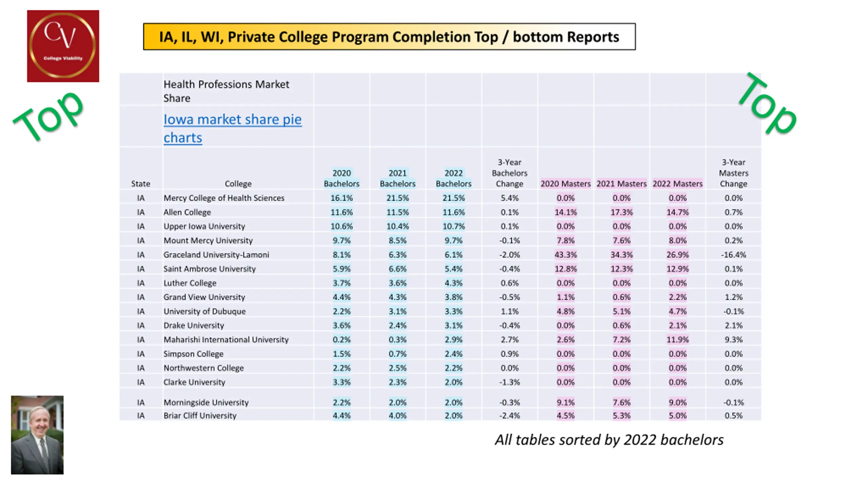Screen dimensions: 868x488
Task: Click the Drake University row name
Action: coord(194,325)
